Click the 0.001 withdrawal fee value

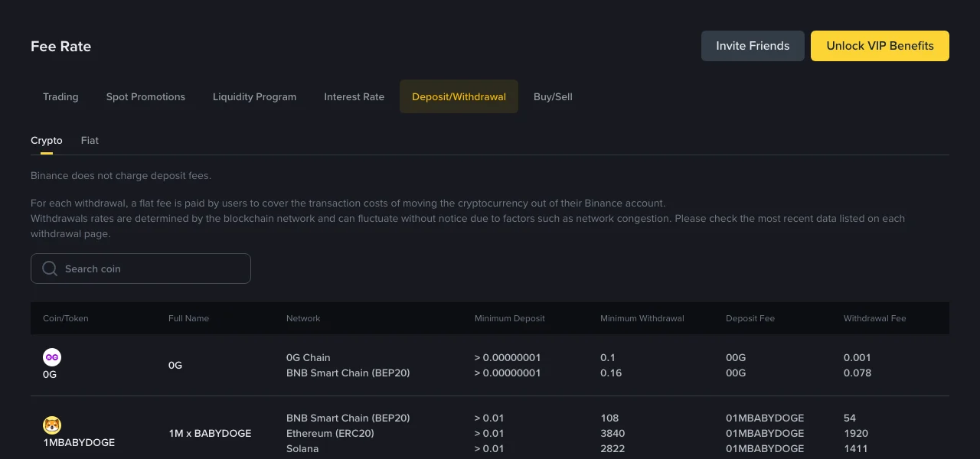click(x=857, y=357)
